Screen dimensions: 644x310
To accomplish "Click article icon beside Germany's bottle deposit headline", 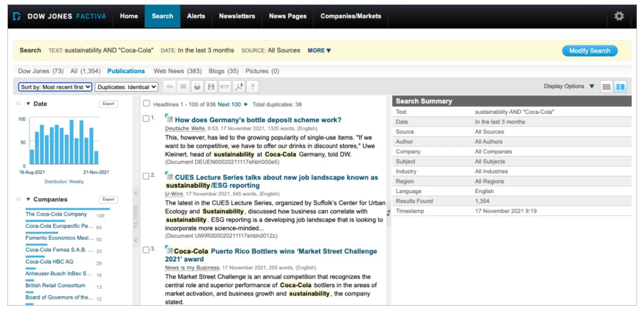I will pos(169,119).
